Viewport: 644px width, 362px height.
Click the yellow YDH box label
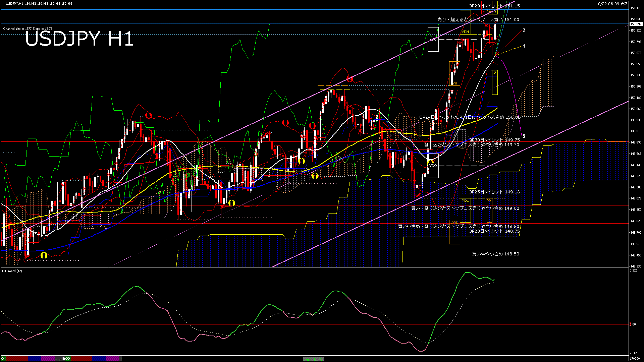(x=465, y=32)
